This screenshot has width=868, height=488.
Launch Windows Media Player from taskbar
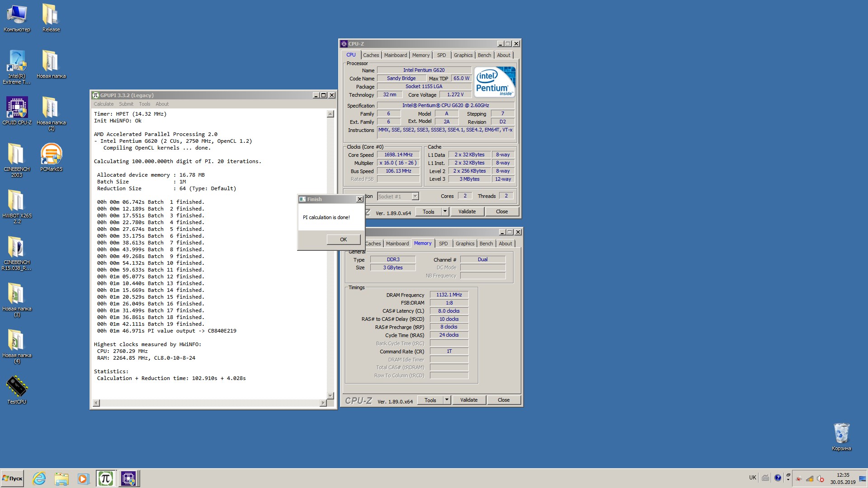tap(83, 479)
